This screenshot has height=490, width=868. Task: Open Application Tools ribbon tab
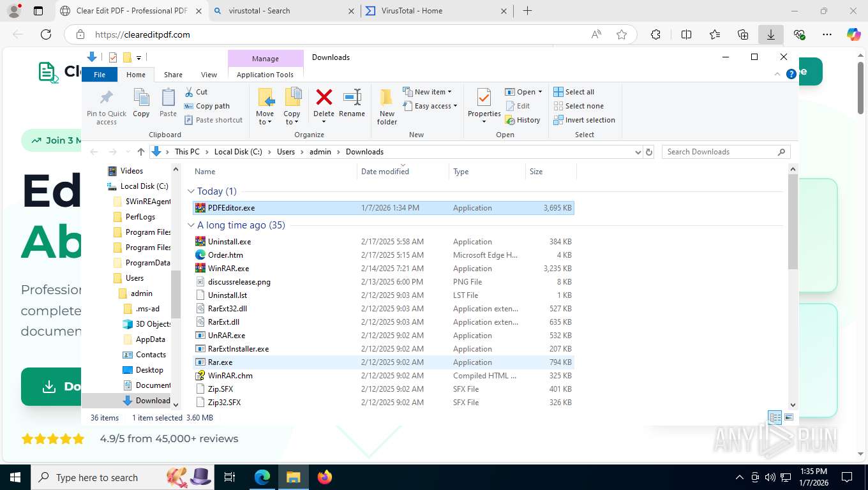[265, 75]
